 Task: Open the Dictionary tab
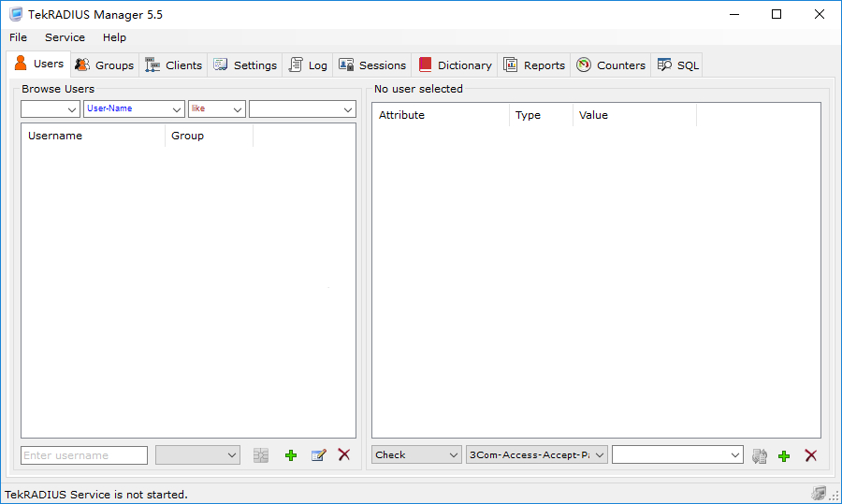coord(455,65)
